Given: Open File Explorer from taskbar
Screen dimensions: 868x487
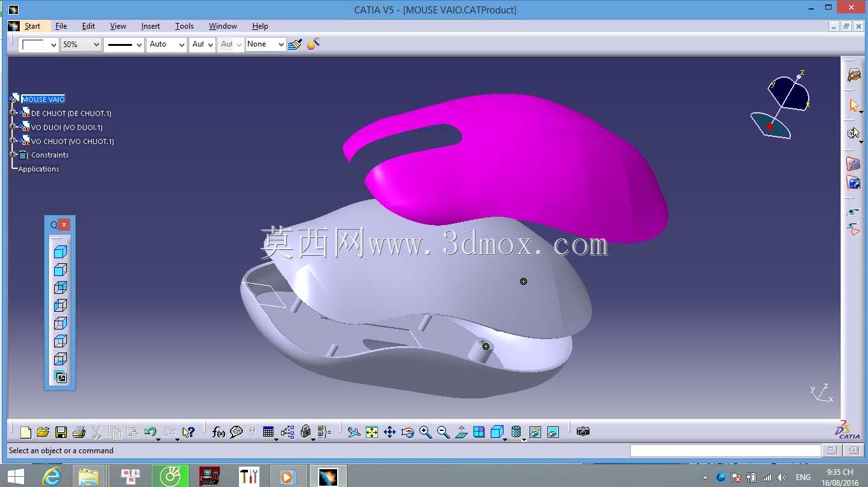Looking at the screenshot, I should [x=89, y=476].
